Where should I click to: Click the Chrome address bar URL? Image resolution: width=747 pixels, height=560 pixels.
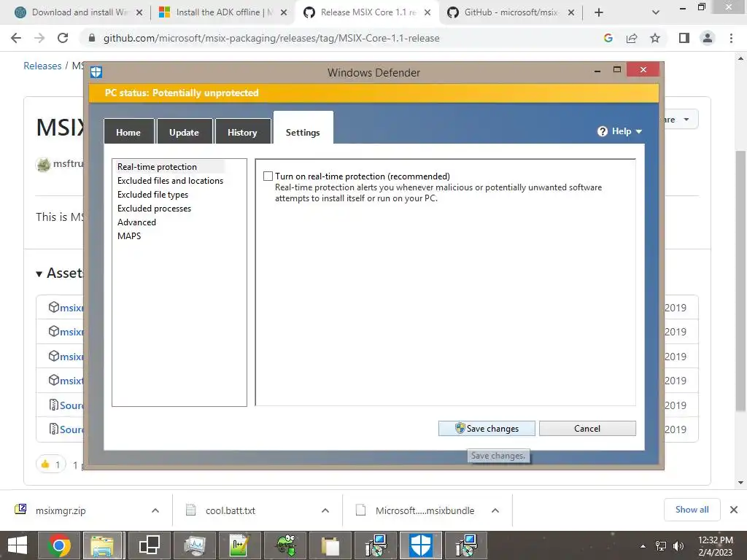click(x=271, y=38)
